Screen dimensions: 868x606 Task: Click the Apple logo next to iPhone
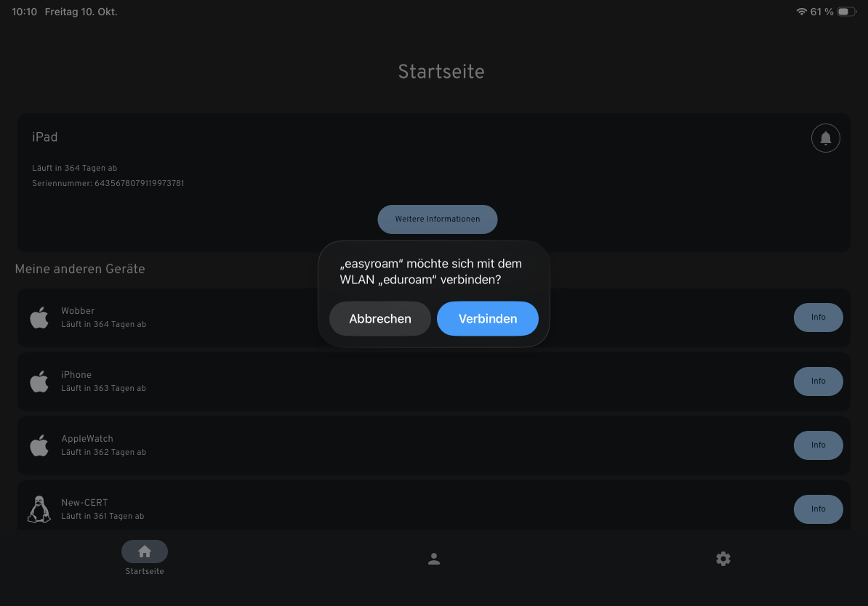click(39, 381)
